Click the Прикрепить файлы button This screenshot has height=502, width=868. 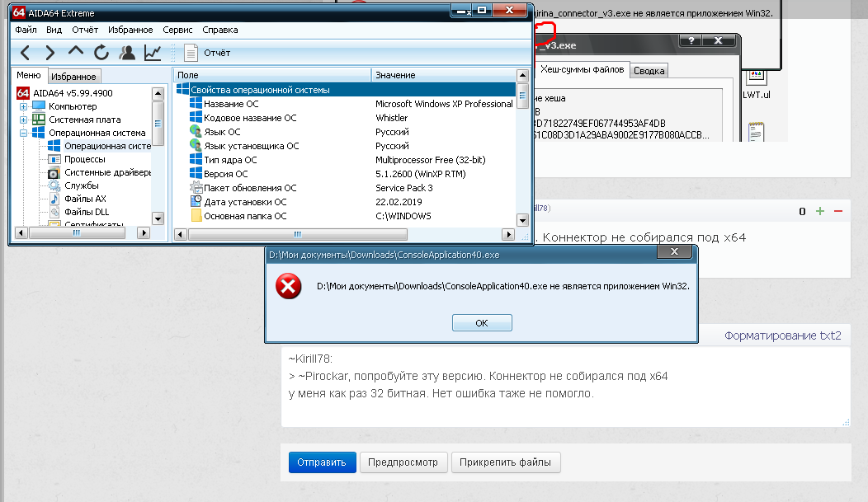506,462
